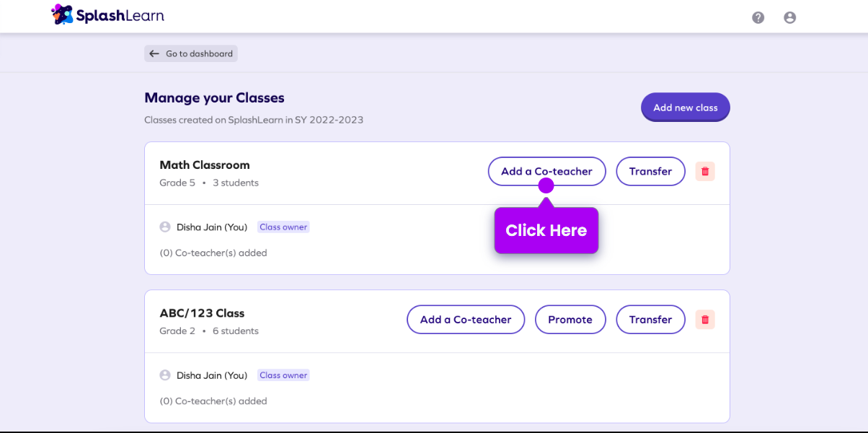Open the help question mark icon
This screenshot has height=433, width=868.
coord(758,17)
